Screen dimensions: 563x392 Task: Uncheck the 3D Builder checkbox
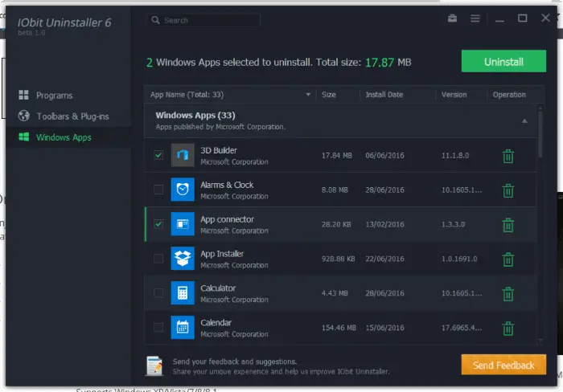click(x=158, y=155)
